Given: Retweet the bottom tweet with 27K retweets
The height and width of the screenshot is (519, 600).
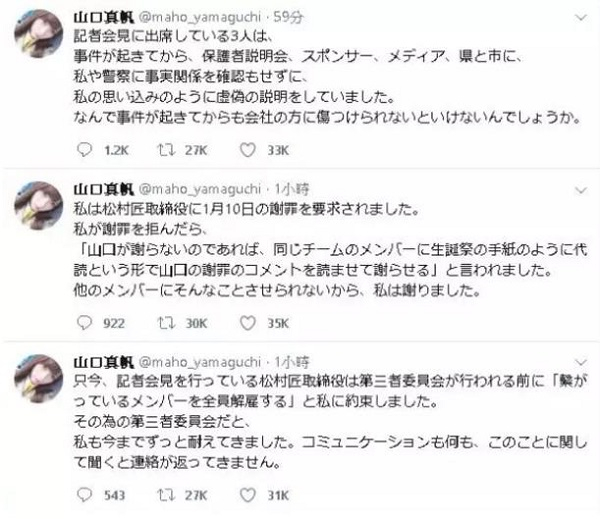Looking at the screenshot, I should (x=166, y=495).
